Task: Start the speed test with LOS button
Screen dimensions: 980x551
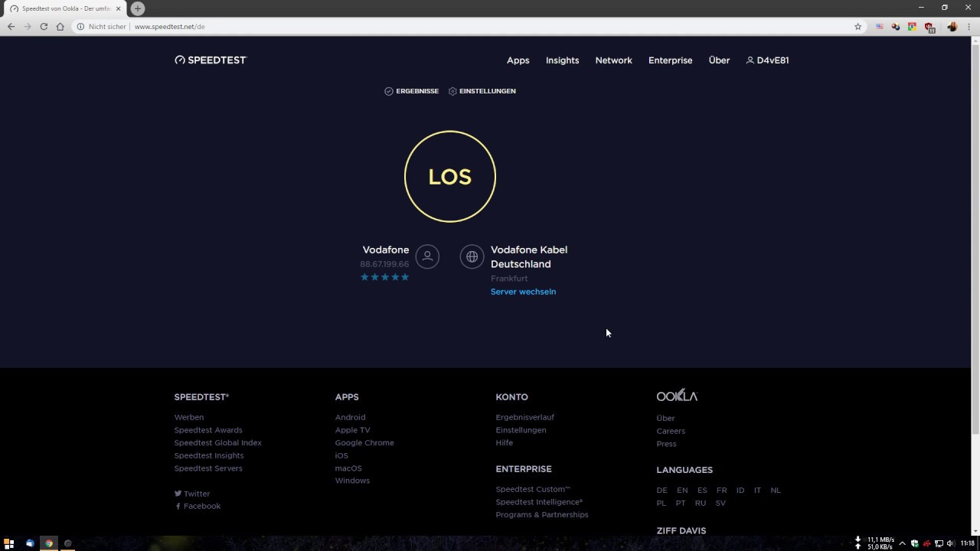Action: (x=450, y=177)
